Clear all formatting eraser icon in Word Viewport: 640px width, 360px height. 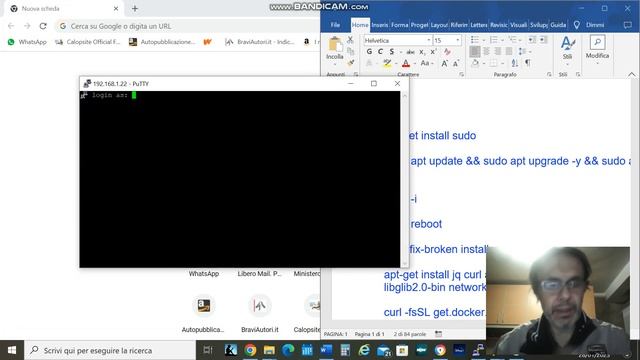[447, 52]
